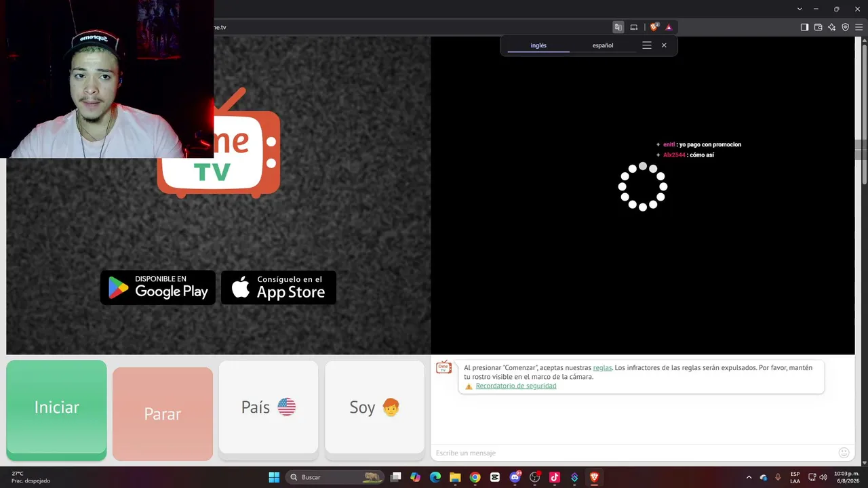868x488 pixels.
Task: Click the install app icon in address bar
Action: 634,27
